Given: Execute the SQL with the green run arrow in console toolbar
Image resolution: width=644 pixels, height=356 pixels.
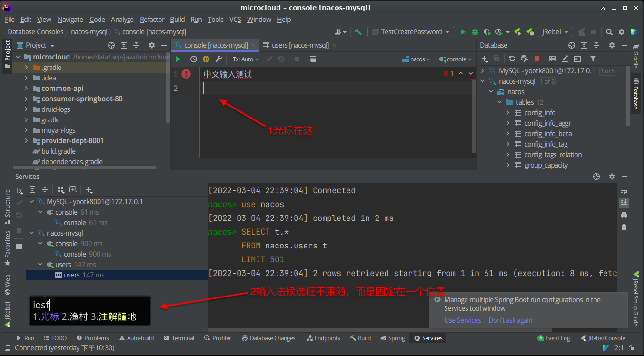Looking at the screenshot, I should pos(178,59).
